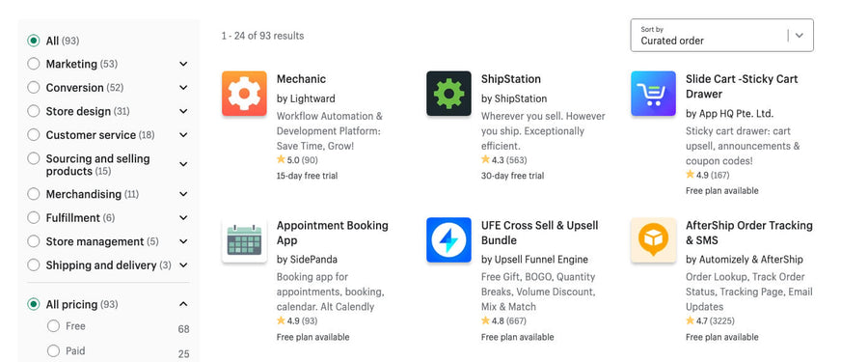868x362 pixels.
Task: Select the Shipping and delivery category
Action: click(34, 265)
